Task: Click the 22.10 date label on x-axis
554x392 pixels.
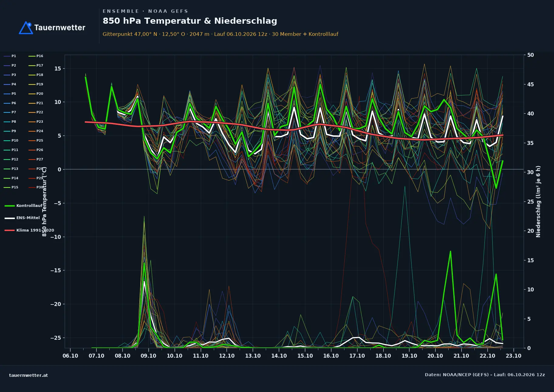Action: [487, 356]
